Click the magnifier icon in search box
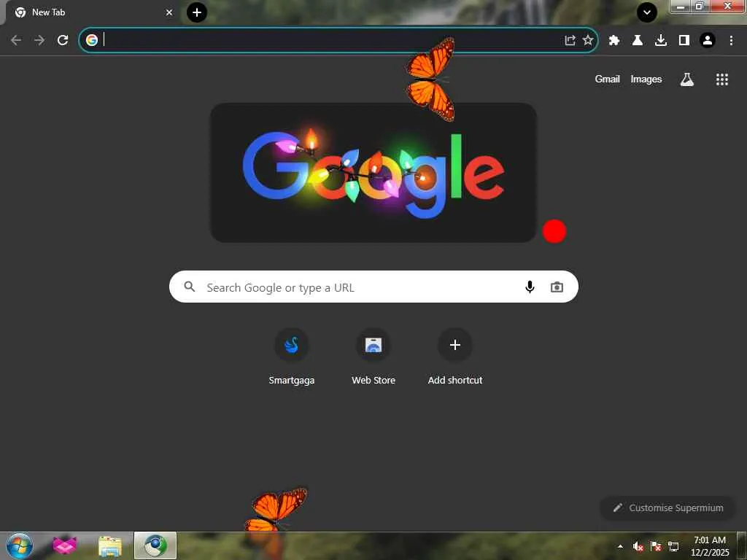The image size is (747, 560). [190, 287]
